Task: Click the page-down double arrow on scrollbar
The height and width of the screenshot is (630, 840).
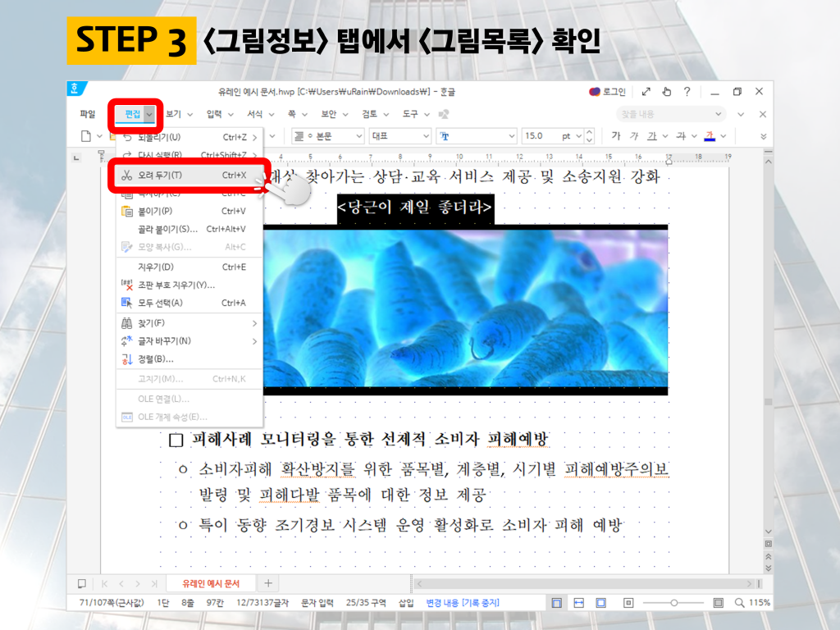Action: [x=768, y=568]
